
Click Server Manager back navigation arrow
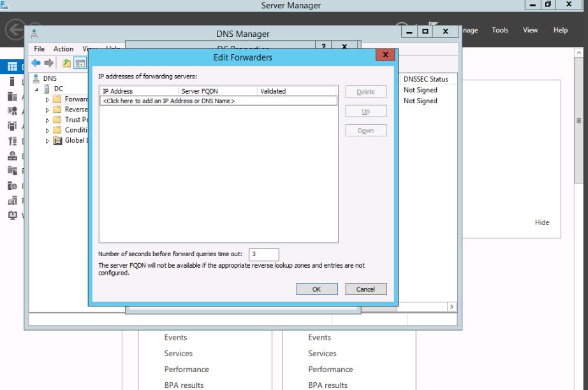[15, 30]
